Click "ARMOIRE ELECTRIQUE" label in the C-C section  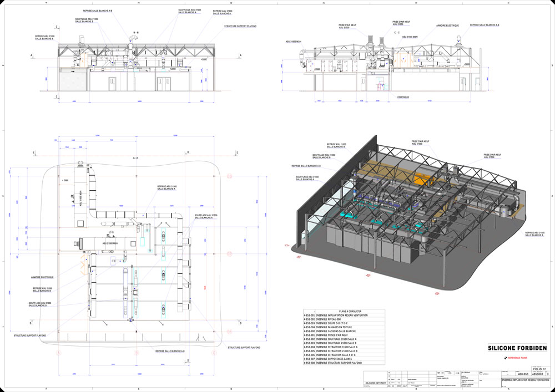(447, 26)
